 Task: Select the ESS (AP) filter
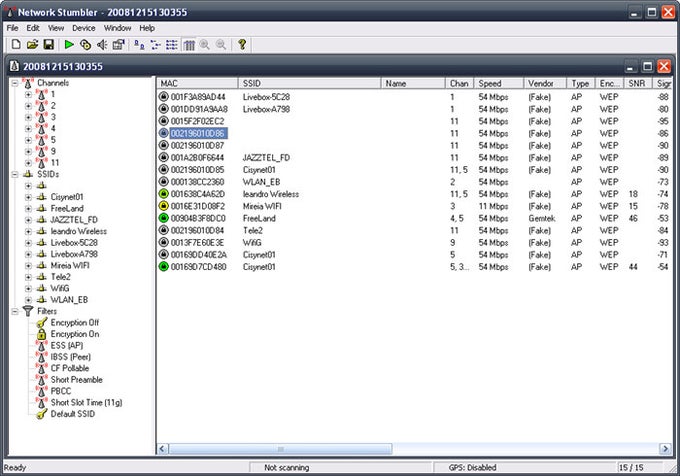pos(67,346)
